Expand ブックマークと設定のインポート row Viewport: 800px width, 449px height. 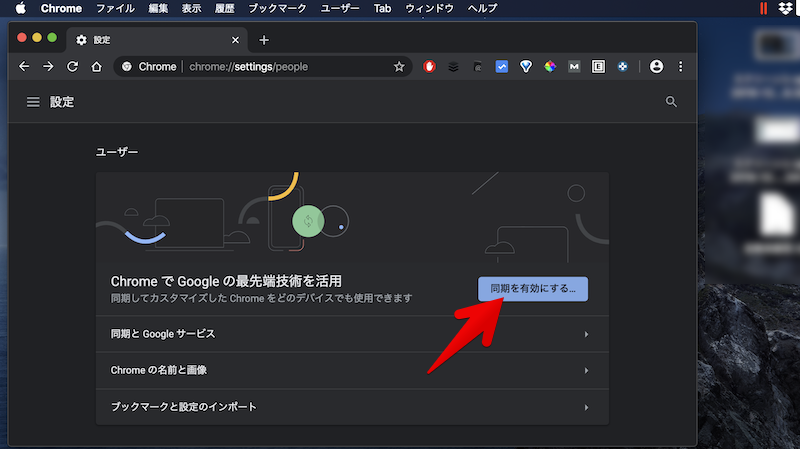point(351,407)
